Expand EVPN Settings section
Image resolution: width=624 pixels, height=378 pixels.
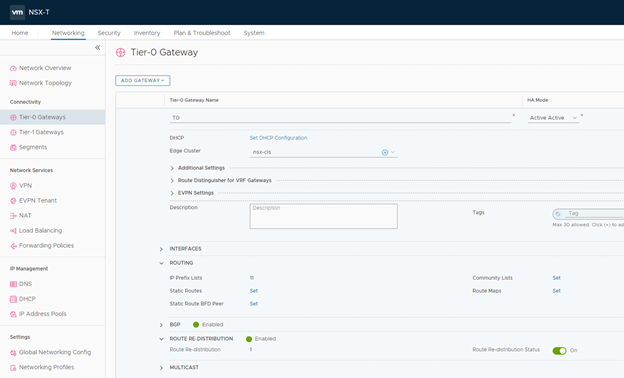click(x=172, y=193)
